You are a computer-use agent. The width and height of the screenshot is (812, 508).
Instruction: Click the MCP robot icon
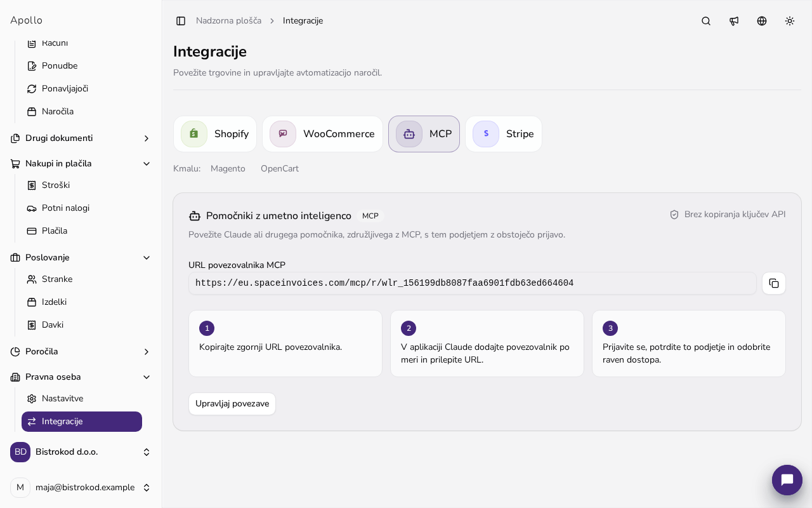point(409,134)
